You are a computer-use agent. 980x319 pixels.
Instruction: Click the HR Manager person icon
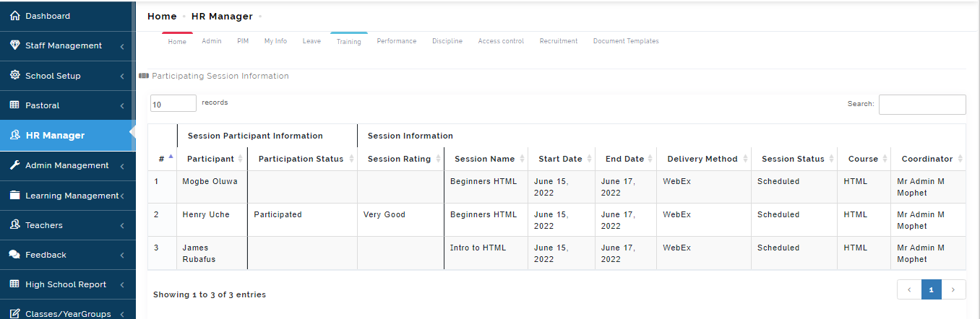pyautogui.click(x=14, y=135)
